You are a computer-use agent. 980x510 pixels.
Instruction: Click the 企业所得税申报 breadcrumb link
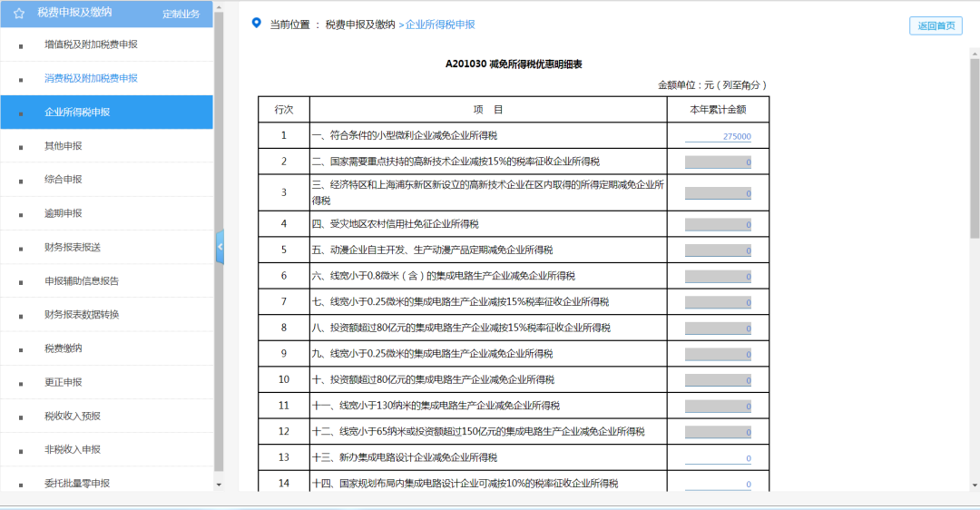point(440,25)
